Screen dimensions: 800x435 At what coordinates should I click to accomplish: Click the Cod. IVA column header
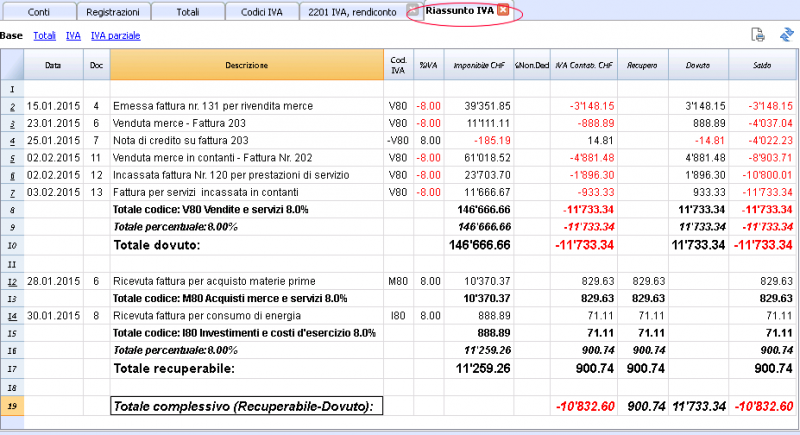(398, 65)
